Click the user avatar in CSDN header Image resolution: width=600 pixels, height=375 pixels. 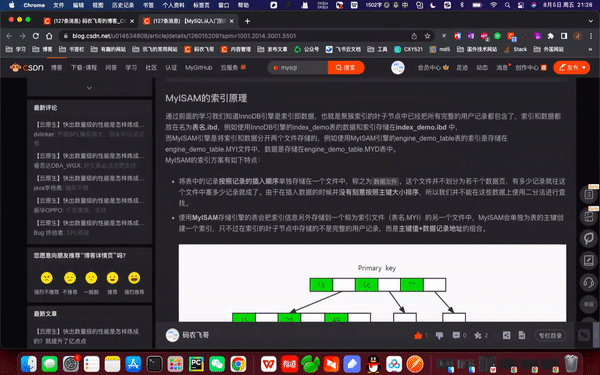[x=398, y=68]
